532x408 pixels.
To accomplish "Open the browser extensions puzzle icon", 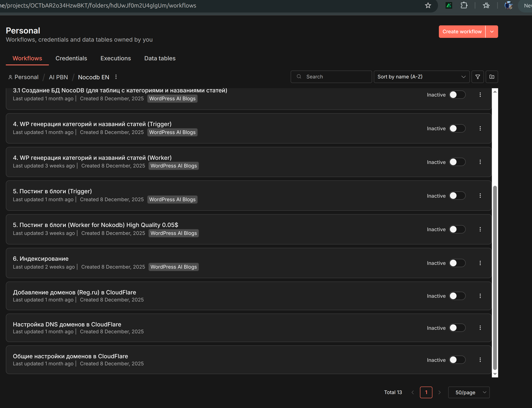I will [464, 5].
